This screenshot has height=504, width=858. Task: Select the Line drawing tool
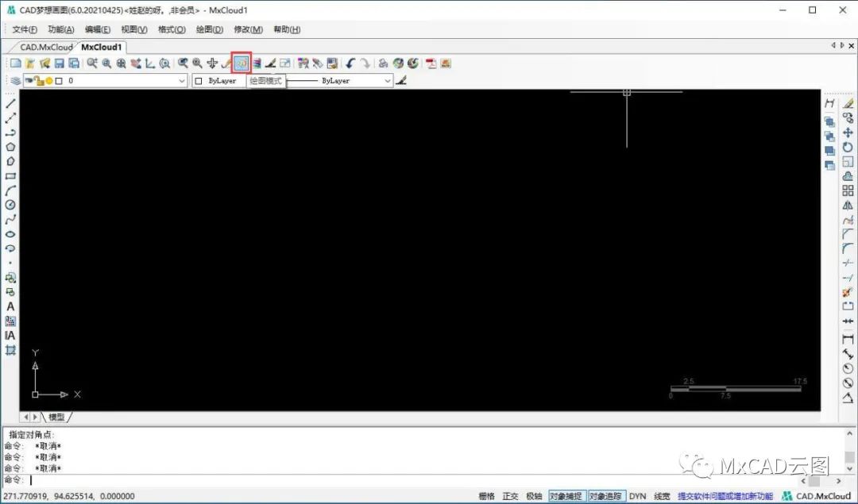click(x=10, y=103)
